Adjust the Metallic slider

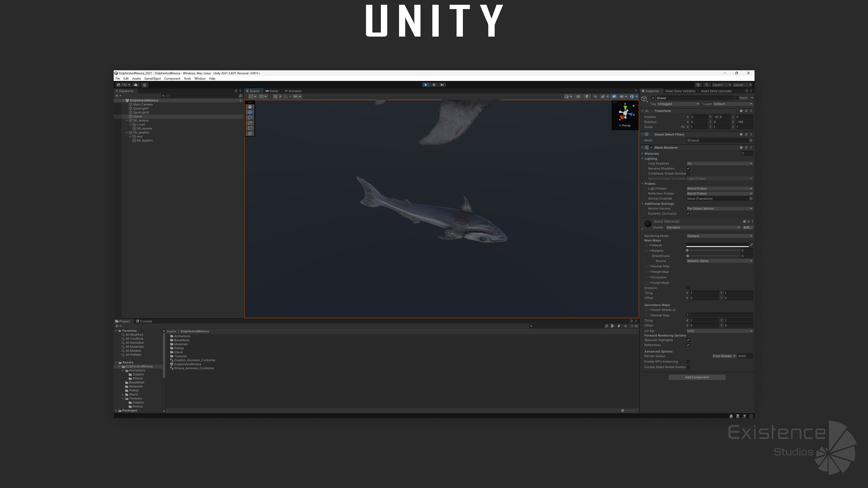click(713, 251)
